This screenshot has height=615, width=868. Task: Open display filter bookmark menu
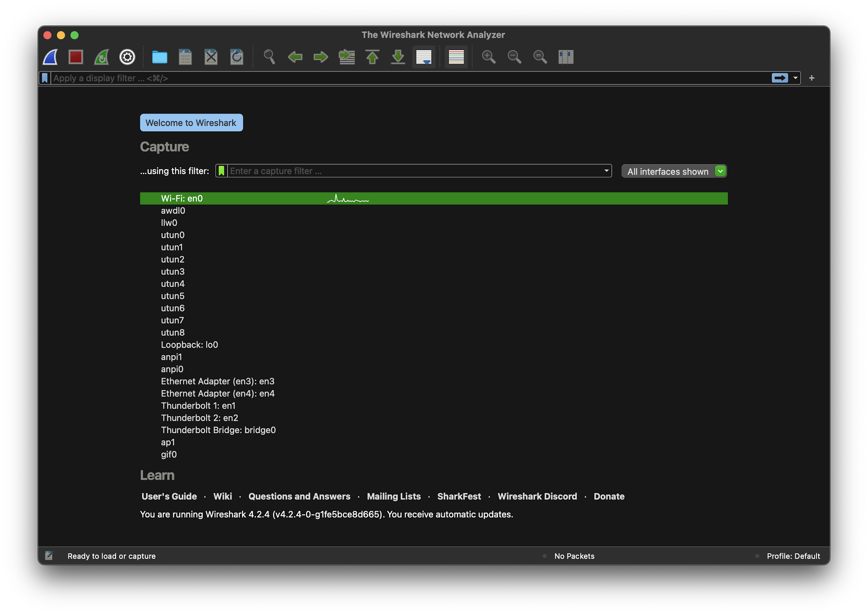click(45, 78)
